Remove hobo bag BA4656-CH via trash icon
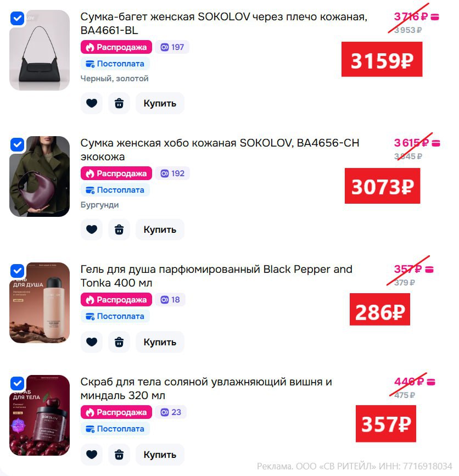Viewport: 459px width, 476px height. [x=119, y=229]
